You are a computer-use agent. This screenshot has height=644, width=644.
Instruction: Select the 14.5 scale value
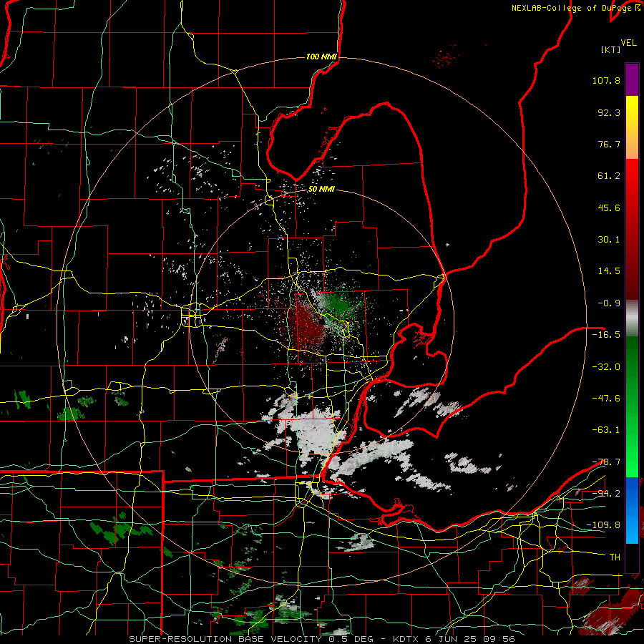[x=609, y=271]
